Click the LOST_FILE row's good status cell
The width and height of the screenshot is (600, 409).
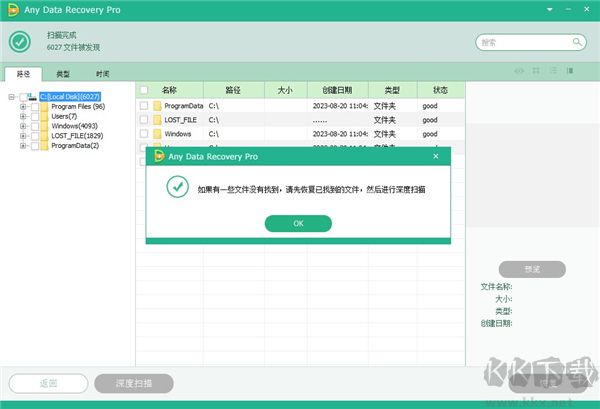click(x=430, y=120)
